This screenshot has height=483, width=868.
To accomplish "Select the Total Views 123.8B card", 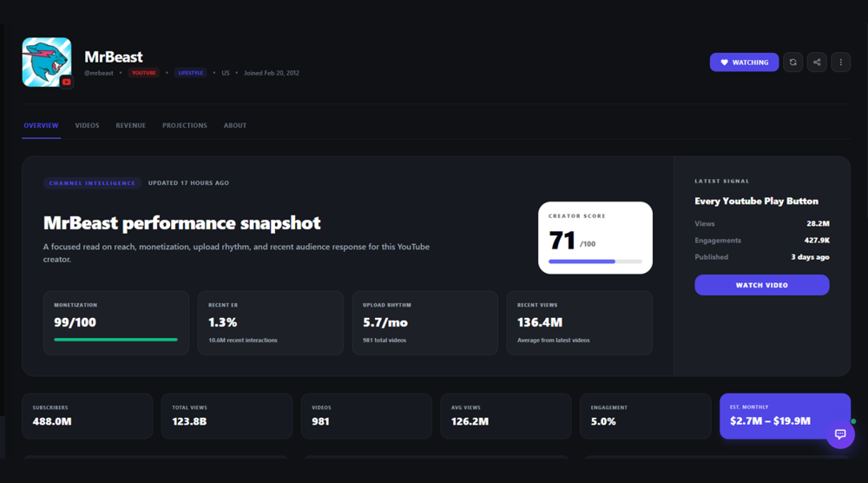I will [x=227, y=416].
